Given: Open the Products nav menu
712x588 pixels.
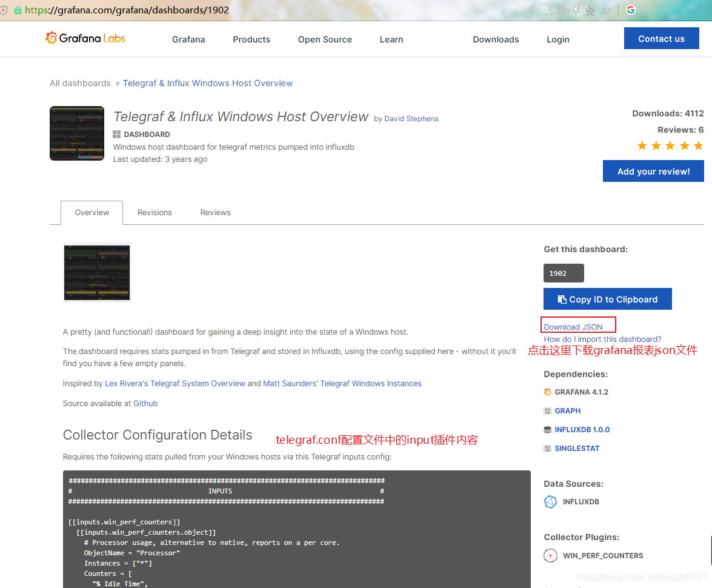Looking at the screenshot, I should [251, 39].
